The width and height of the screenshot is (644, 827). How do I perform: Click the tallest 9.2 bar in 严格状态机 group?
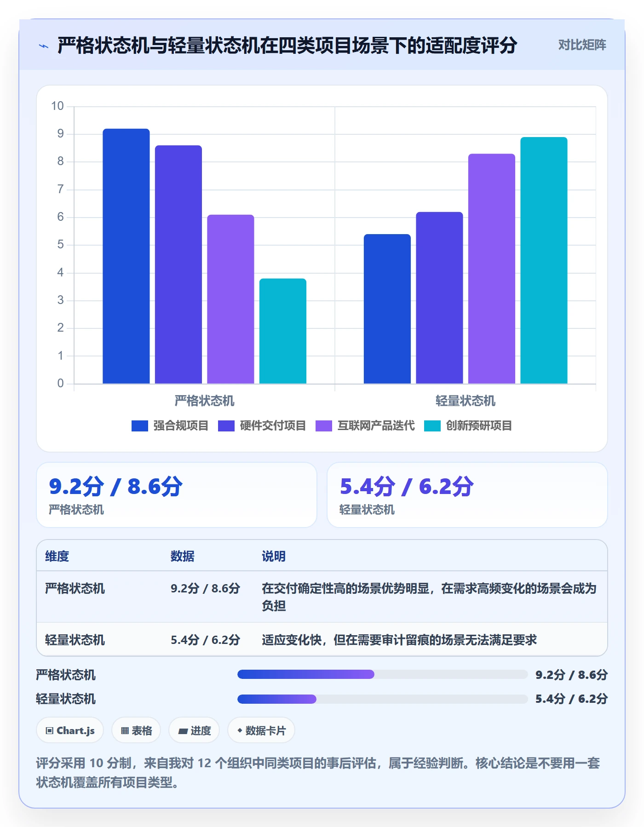[126, 256]
